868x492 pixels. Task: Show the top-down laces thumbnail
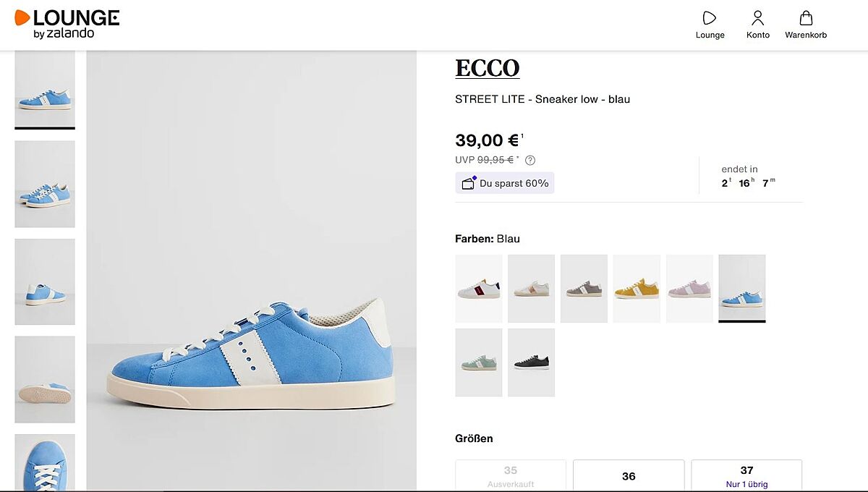tap(45, 463)
